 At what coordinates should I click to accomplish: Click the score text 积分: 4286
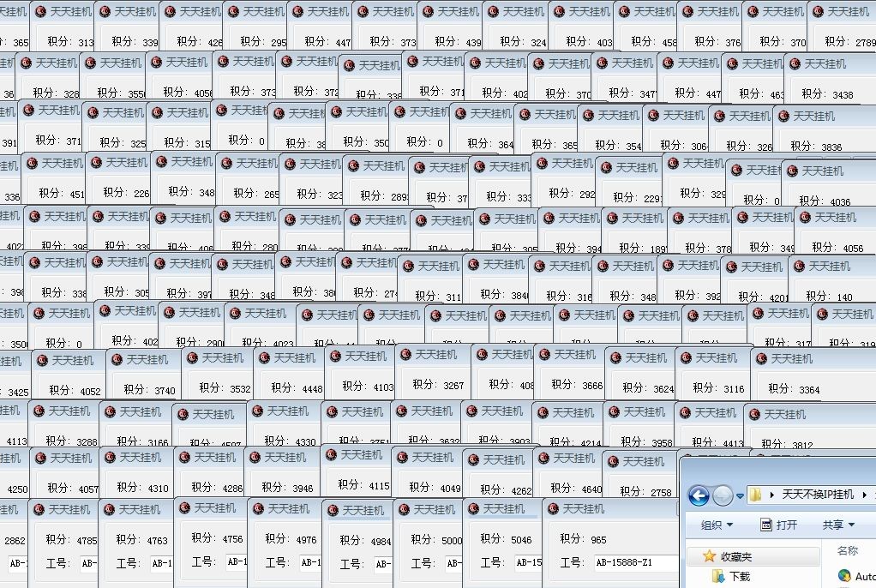point(218,487)
